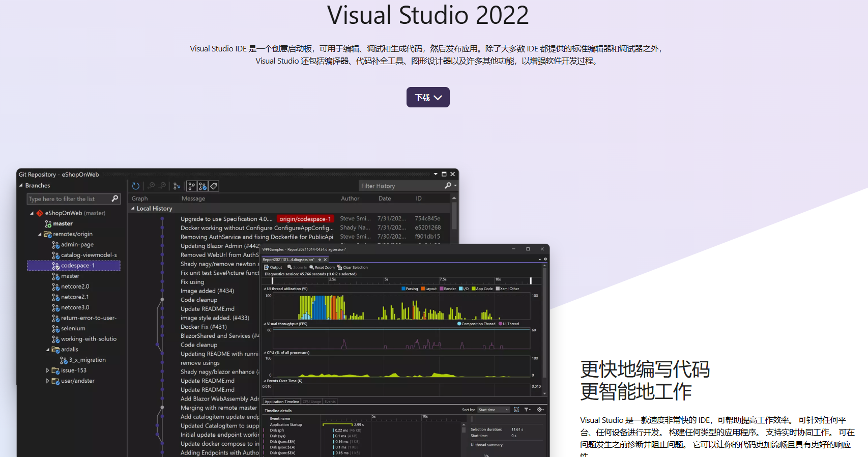Image resolution: width=868 pixels, height=457 pixels.
Task: Pin the Report diagsession tab
Action: [320, 260]
